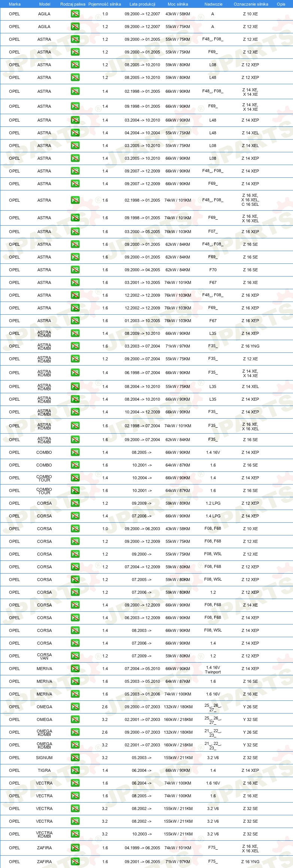
Task: Click PB icon in Corsa Van row
Action: [x=75, y=656]
